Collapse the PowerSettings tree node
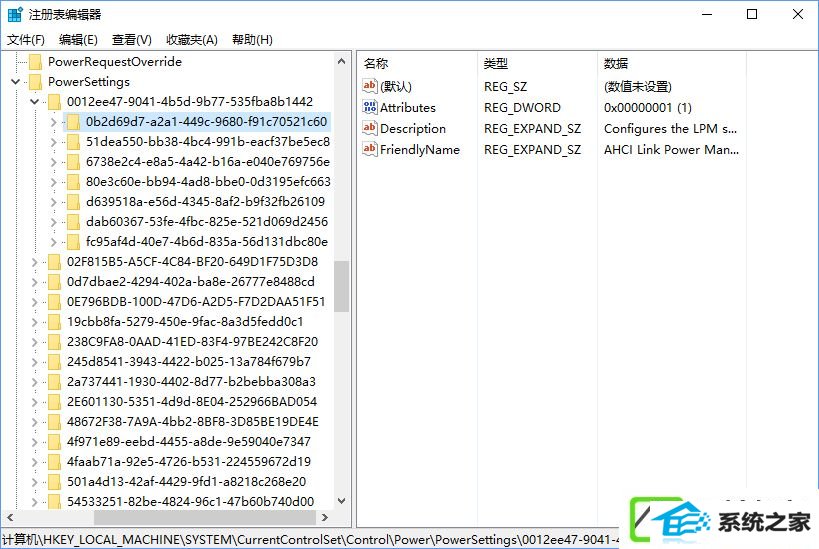Screen dimensions: 819x549 coord(16,82)
